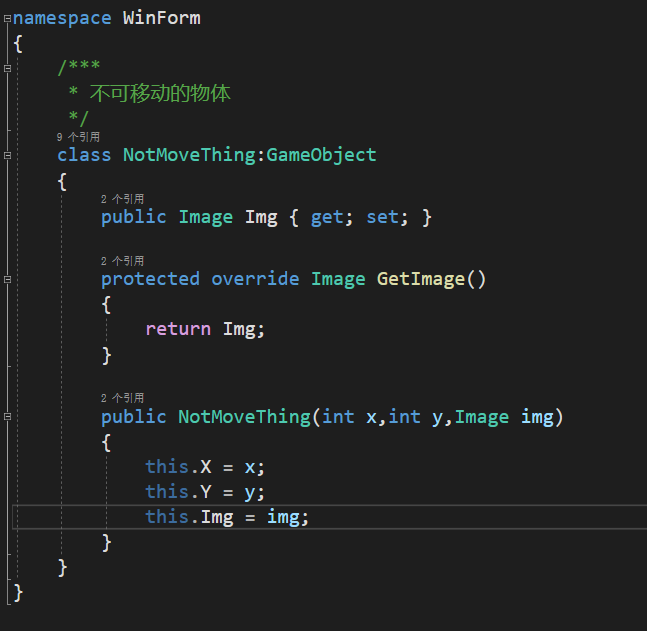The width and height of the screenshot is (647, 631).
Task: Click the 'int x' parameter
Action: coord(349,417)
